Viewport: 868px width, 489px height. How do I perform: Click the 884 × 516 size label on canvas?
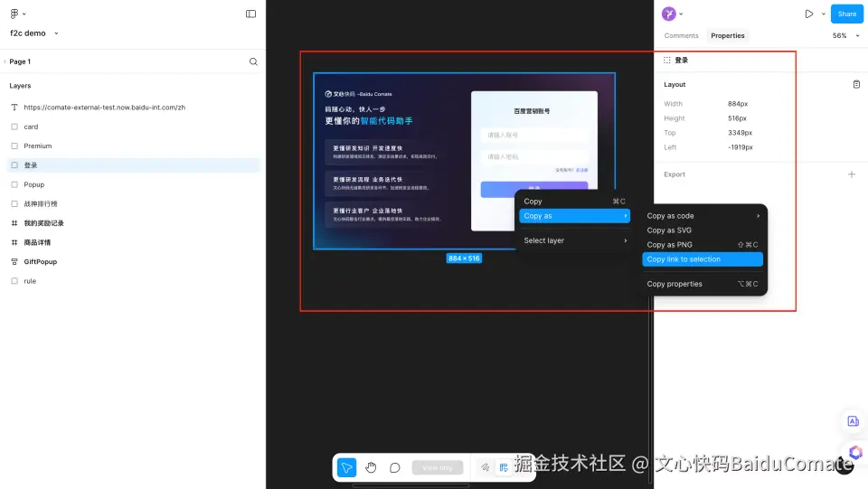464,259
